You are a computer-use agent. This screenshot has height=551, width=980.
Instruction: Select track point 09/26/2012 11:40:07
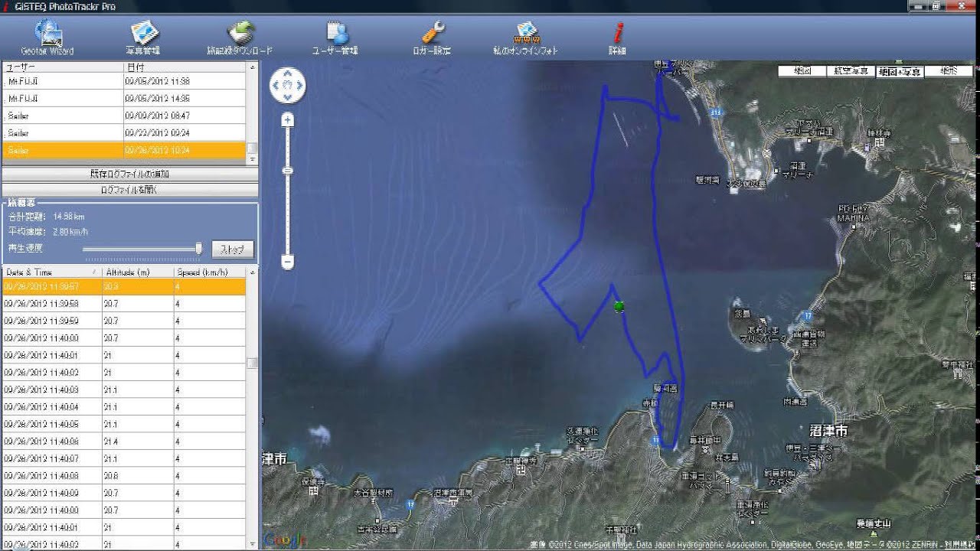click(x=124, y=458)
